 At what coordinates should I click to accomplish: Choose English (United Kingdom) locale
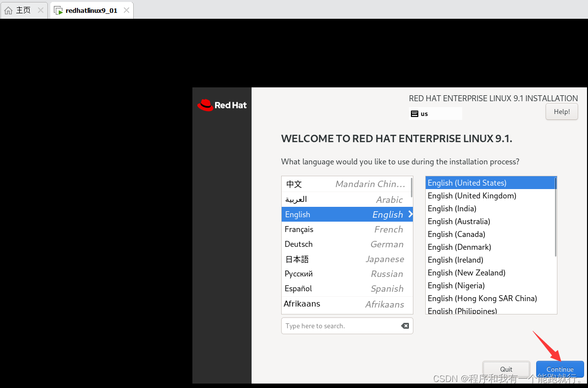pos(490,195)
